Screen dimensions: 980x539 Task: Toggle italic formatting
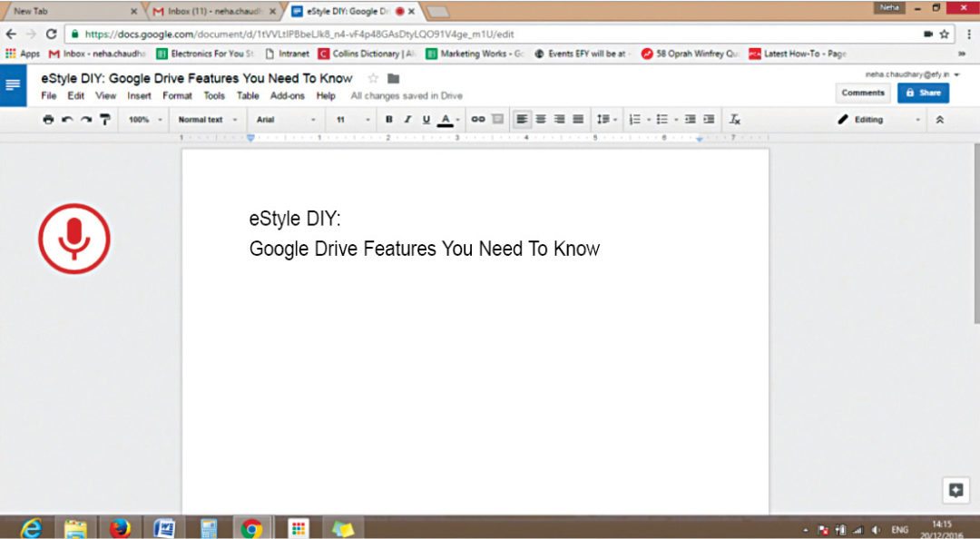(407, 120)
